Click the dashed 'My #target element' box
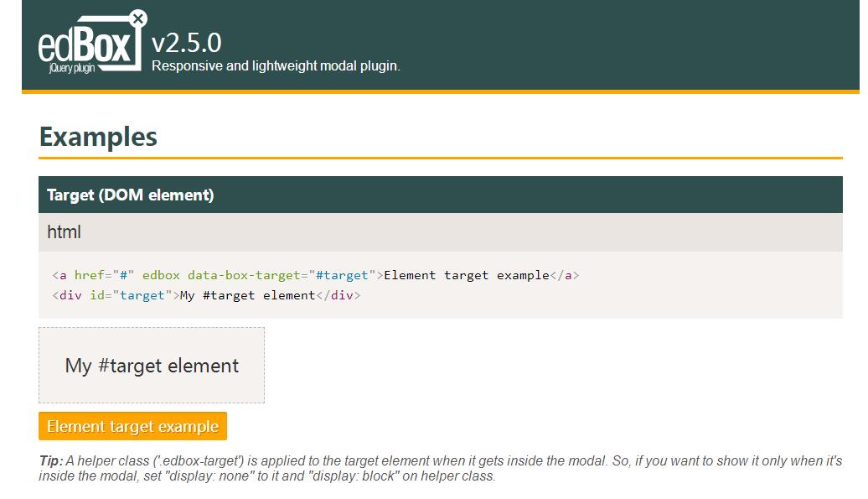The width and height of the screenshot is (868, 499). click(x=152, y=366)
